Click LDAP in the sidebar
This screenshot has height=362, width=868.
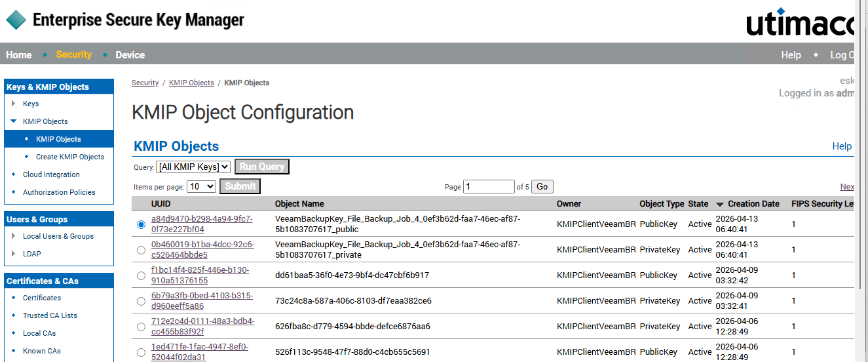[32, 254]
